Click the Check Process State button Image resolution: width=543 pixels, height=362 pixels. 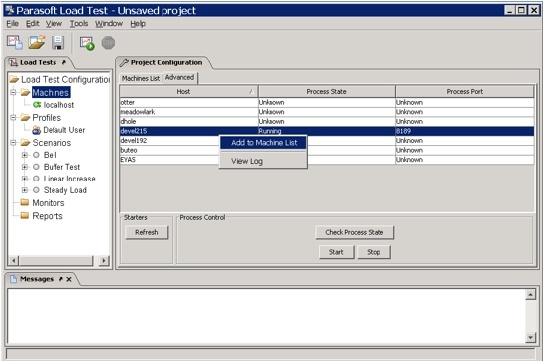(354, 232)
